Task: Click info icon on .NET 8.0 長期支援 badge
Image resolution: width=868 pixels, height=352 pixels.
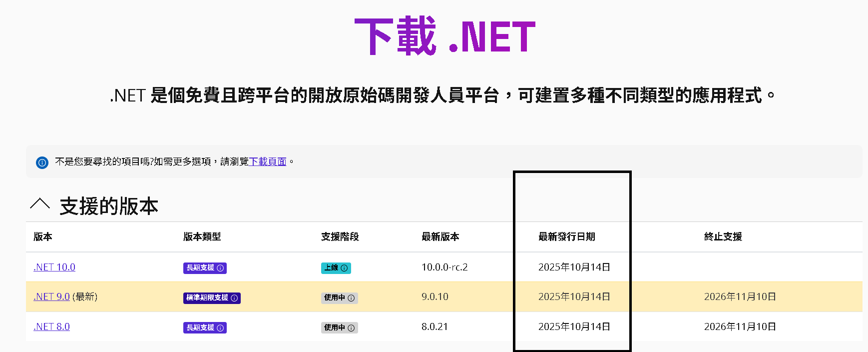Action: pyautogui.click(x=220, y=328)
